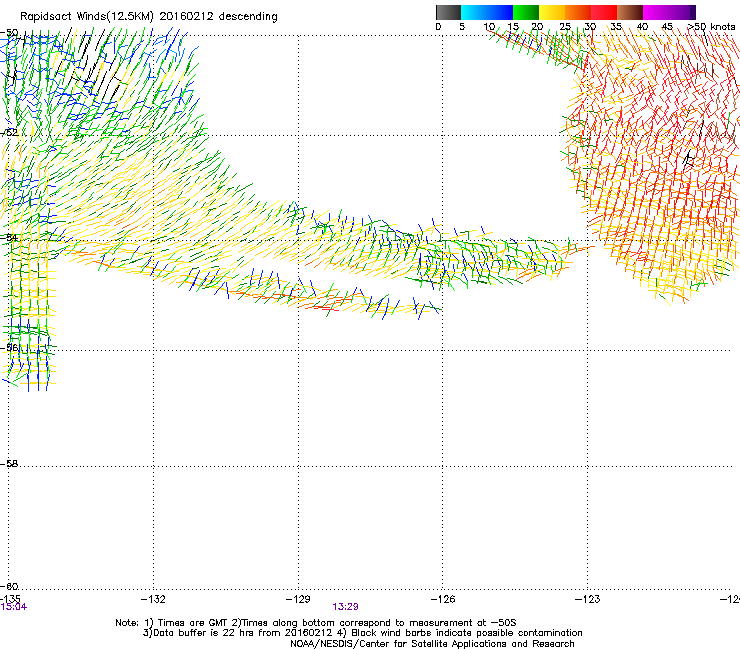Click the '-58' latitude axis label
Viewport: 740px width, 650px height.
(9, 464)
